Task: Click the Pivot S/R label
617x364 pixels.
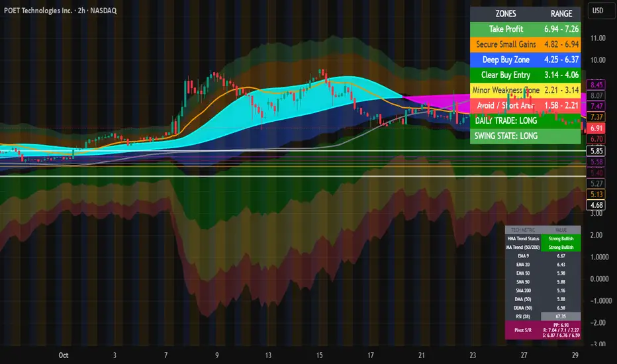Action: [x=523, y=330]
